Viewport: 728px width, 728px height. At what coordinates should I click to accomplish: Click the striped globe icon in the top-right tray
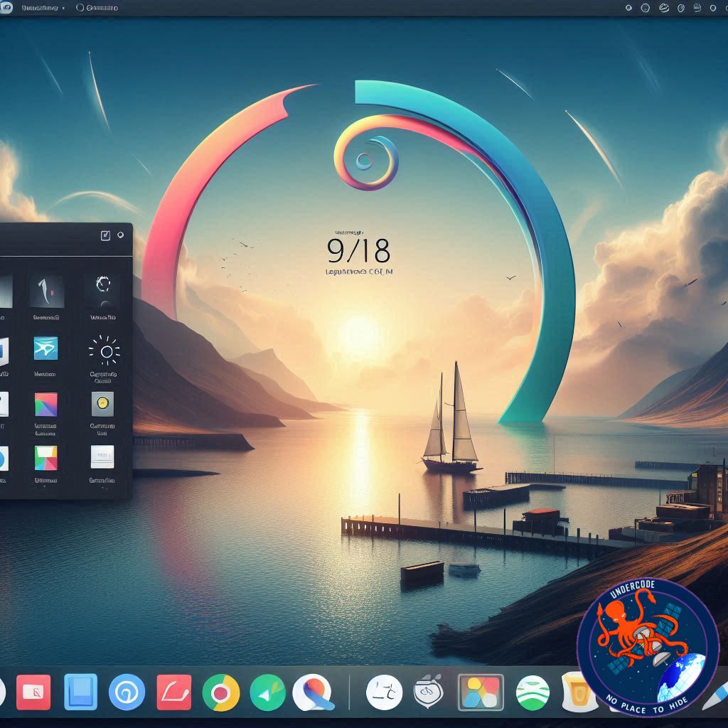[663, 8]
